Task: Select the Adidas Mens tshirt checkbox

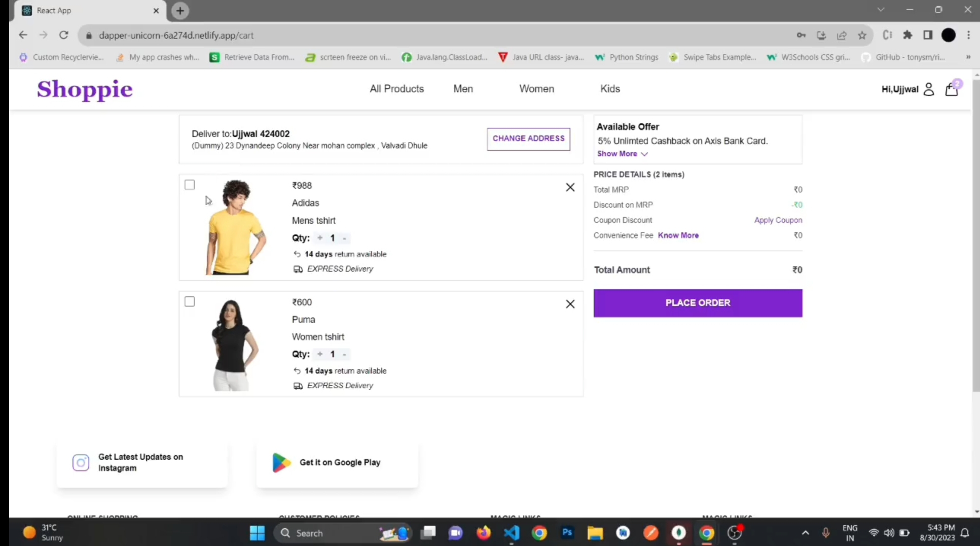Action: 190,185
